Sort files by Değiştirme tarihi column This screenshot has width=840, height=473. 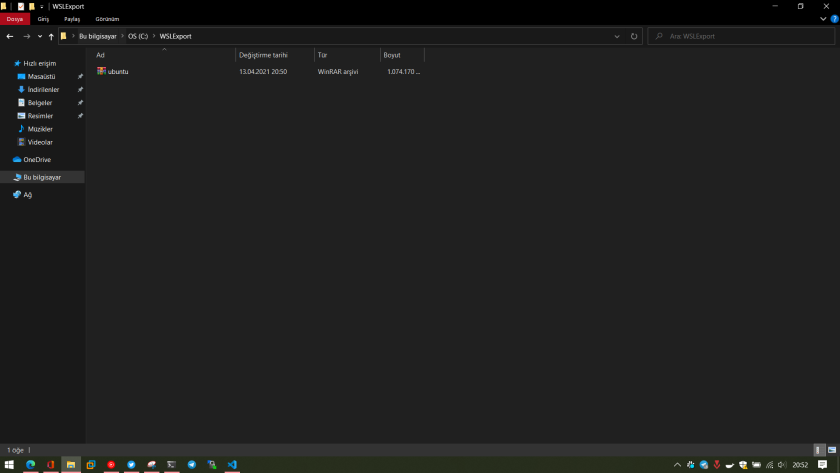click(x=263, y=55)
